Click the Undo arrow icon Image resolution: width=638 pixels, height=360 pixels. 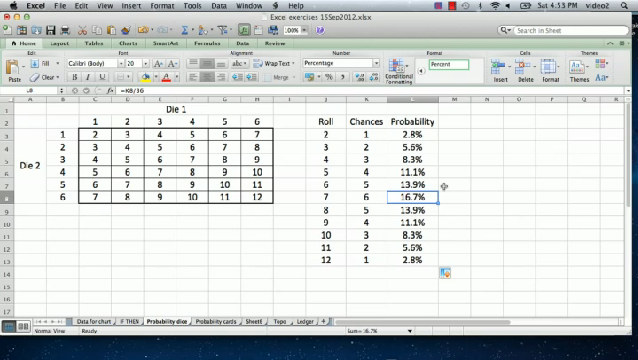pyautogui.click(x=142, y=30)
